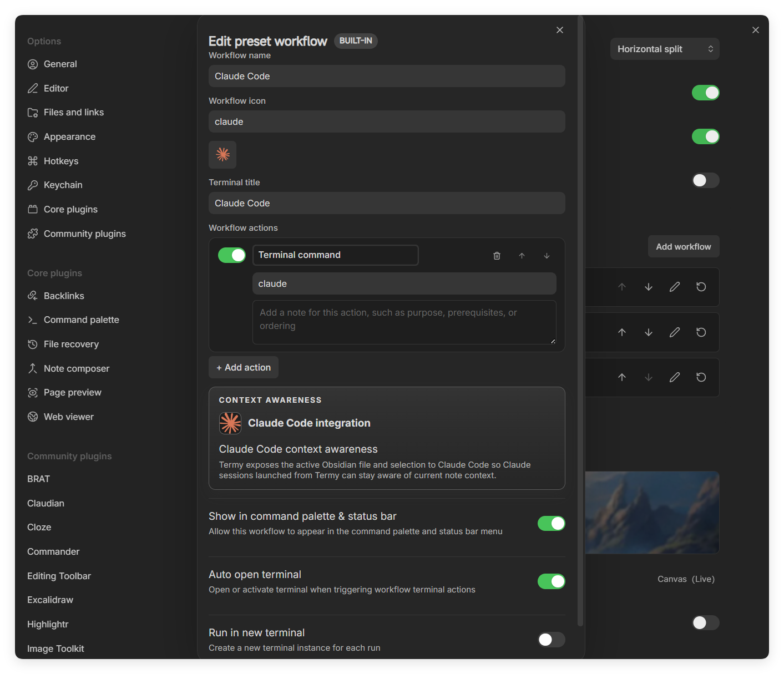Open Appearance settings

[61, 137]
